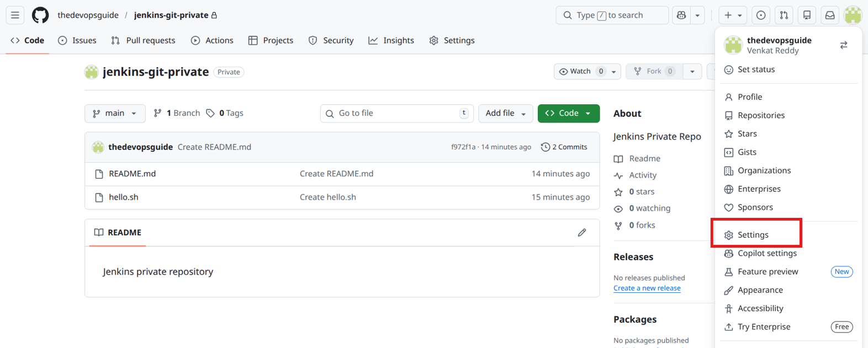This screenshot has width=868, height=348.
Task: Select Profile in user menu
Action: pos(788,97)
